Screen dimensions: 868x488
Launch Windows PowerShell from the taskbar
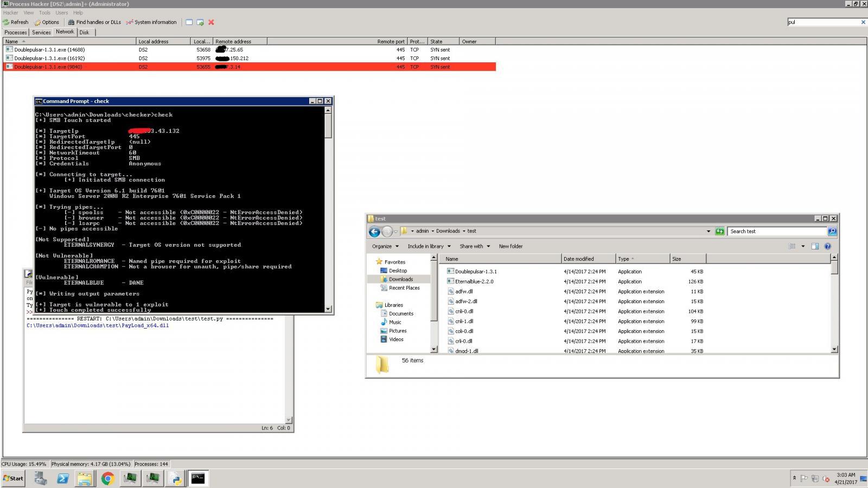[x=62, y=478]
